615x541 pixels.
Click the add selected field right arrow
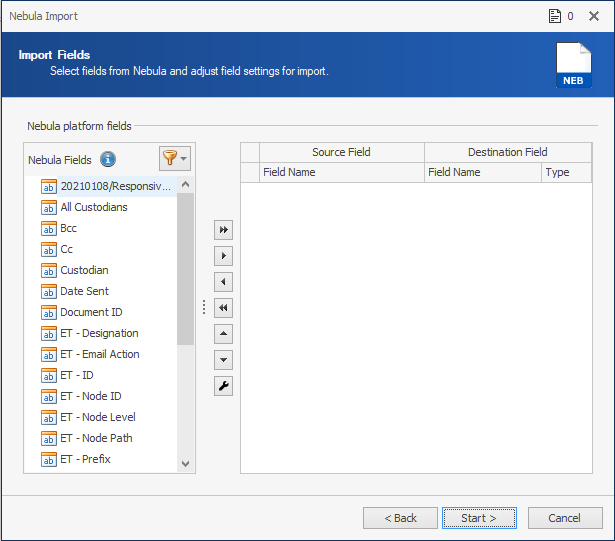[x=223, y=256]
